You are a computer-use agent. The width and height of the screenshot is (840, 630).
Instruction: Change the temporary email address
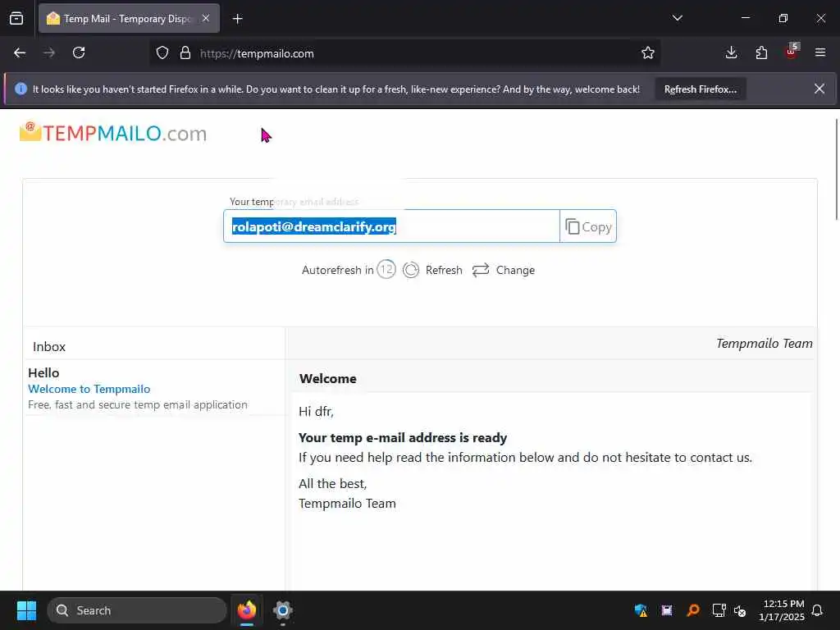[x=504, y=270]
